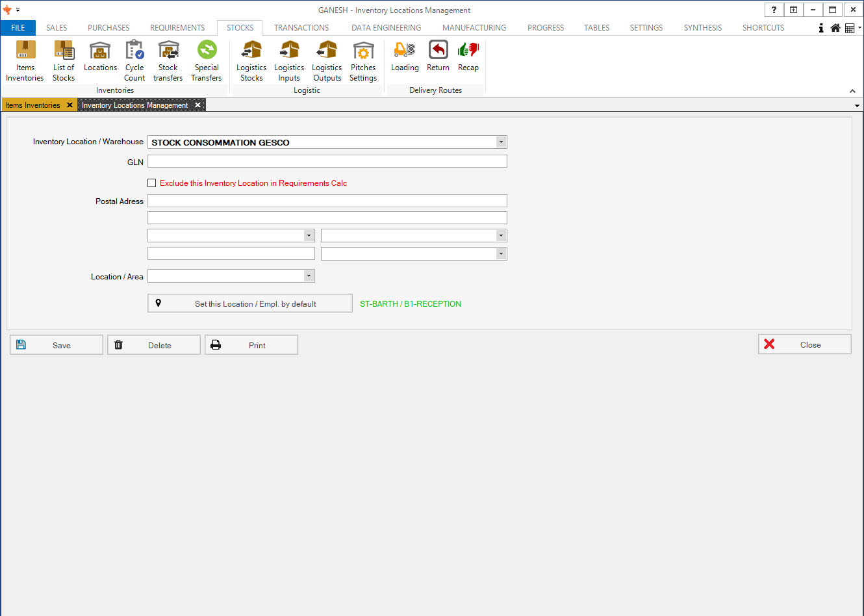Open Pitches Settings
The height and width of the screenshot is (616, 864).
pos(363,61)
